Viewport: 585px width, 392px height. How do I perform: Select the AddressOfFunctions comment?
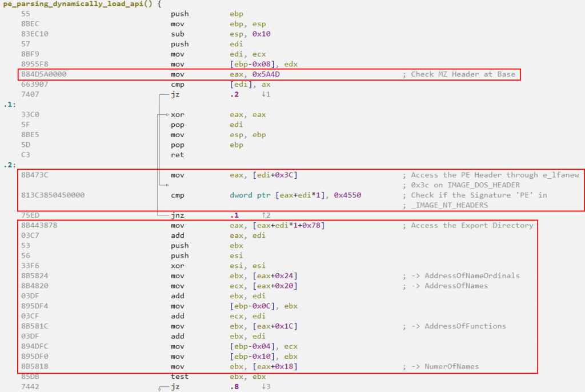(465, 326)
